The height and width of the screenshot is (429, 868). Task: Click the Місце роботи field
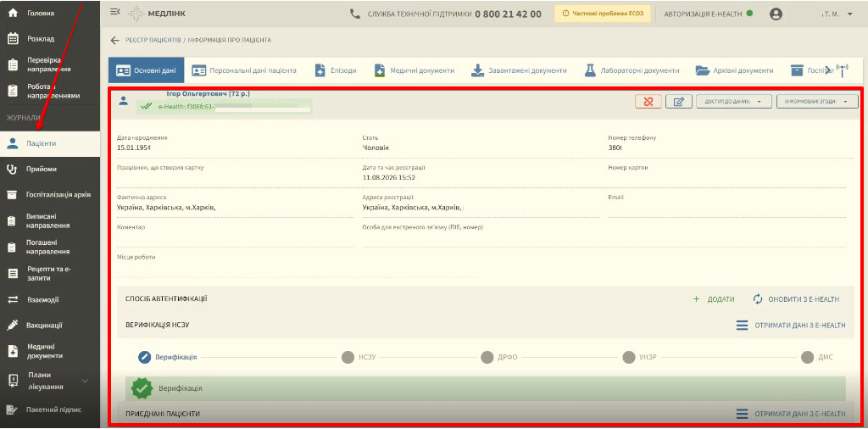[298, 266]
